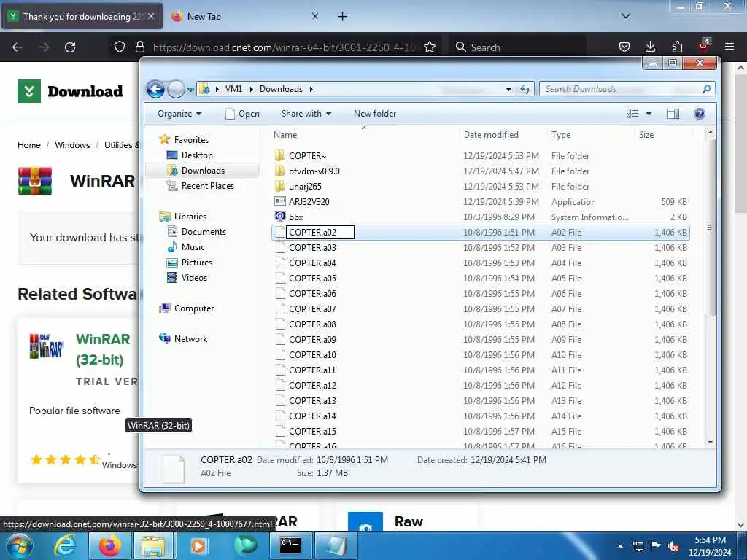Screen dimensions: 747x560
Task: Open Command Prompt taskbar icon
Action: (290, 545)
